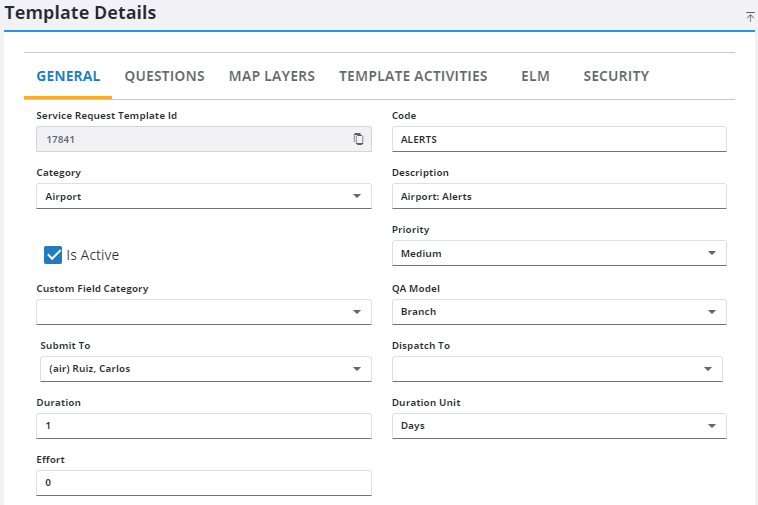Image resolution: width=758 pixels, height=505 pixels.
Task: Click into the Duration field
Action: click(203, 426)
